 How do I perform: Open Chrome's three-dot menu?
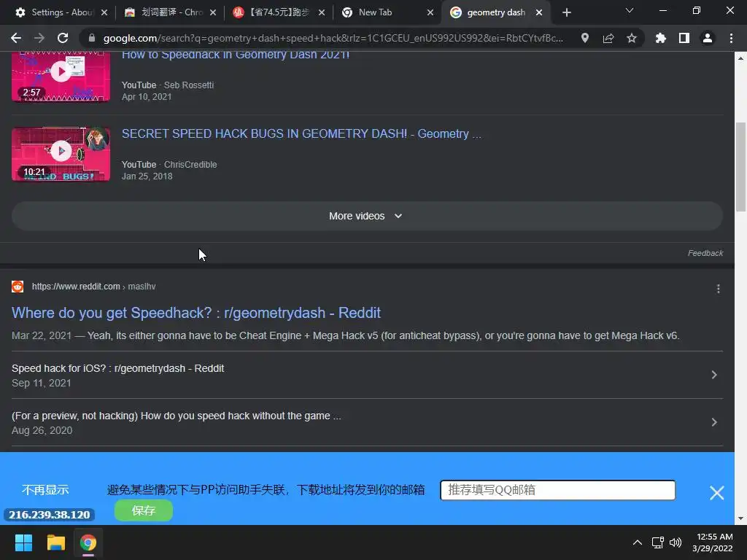[x=731, y=38]
